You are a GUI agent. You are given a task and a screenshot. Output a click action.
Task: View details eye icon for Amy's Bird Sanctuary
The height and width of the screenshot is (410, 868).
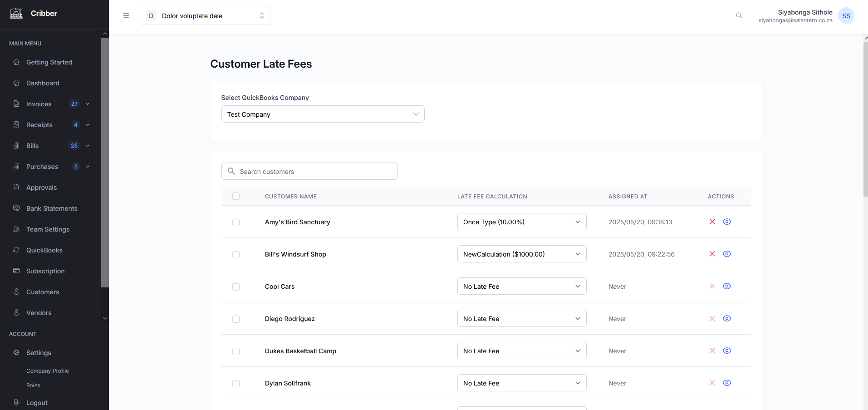(727, 222)
